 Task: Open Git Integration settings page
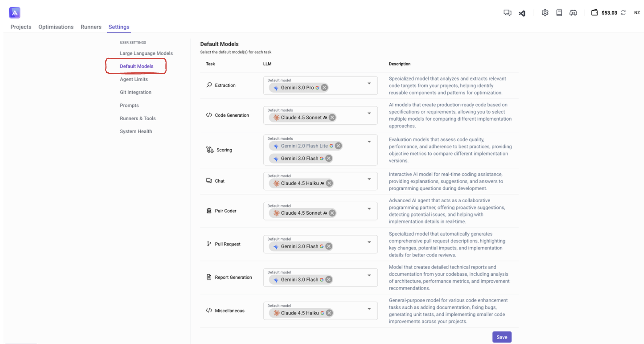click(136, 92)
